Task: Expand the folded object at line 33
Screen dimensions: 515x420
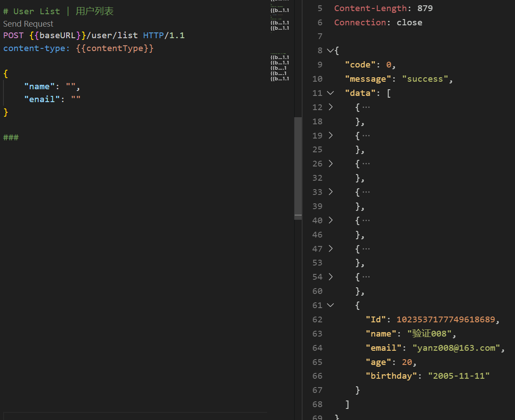Action: coord(330,192)
